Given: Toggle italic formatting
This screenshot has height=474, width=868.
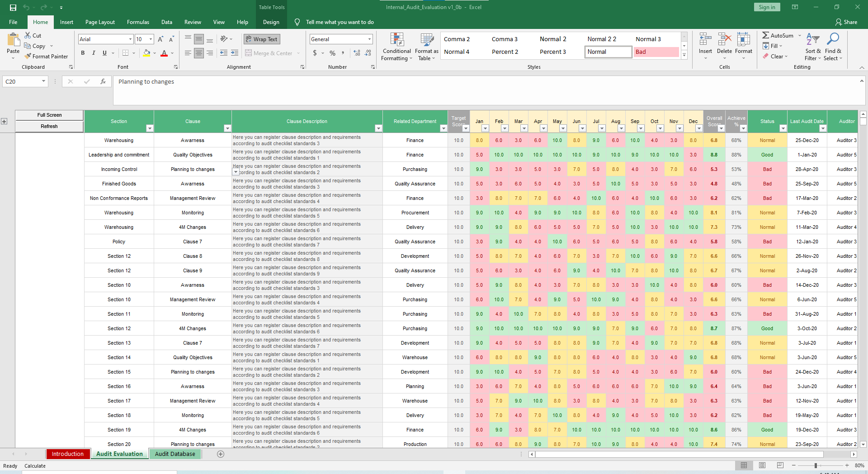Looking at the screenshot, I should coord(94,53).
